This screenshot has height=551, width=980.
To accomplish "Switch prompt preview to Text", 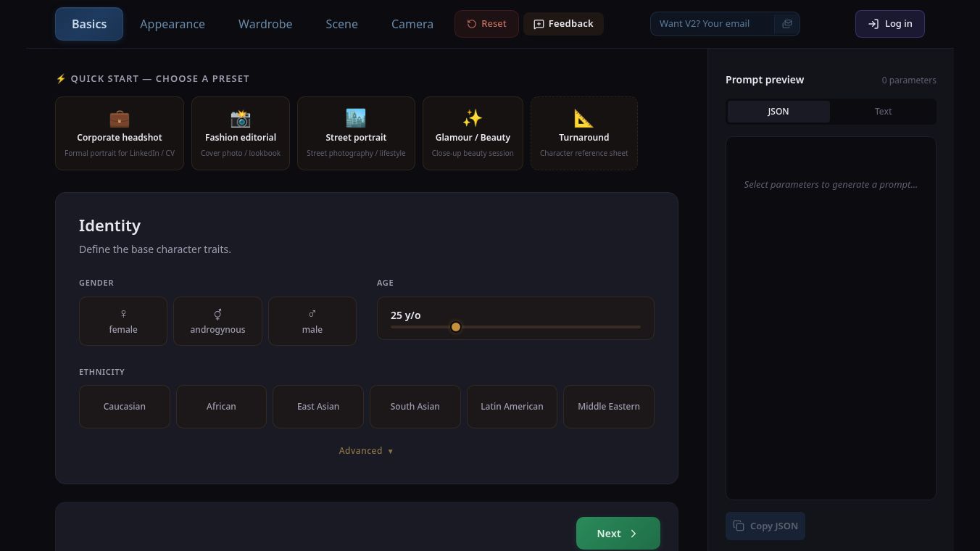I will click(x=883, y=112).
